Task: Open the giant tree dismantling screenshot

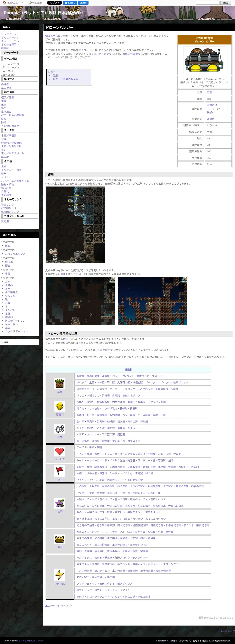Action: pyautogui.click(x=81, y=301)
